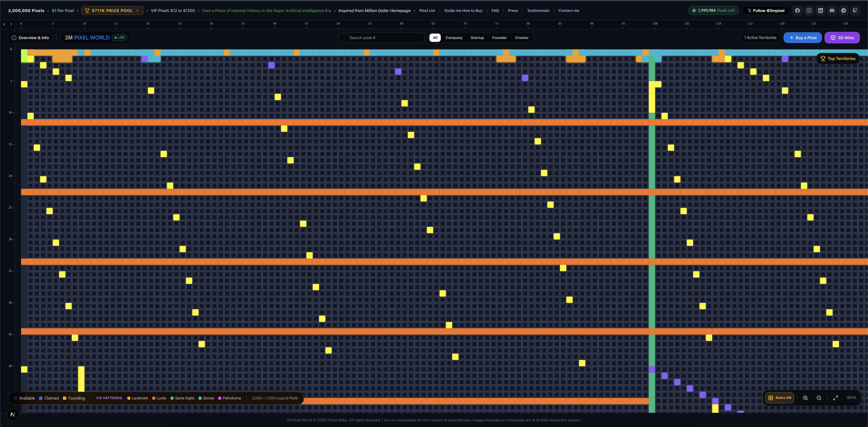Click the Lucky pattern color dot
The height and width of the screenshot is (427, 868).
(154, 398)
